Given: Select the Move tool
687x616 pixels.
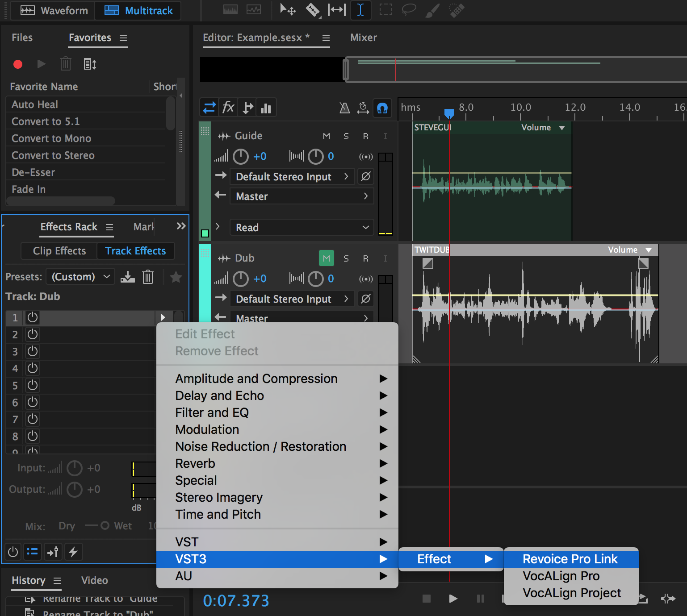Looking at the screenshot, I should pos(288,10).
